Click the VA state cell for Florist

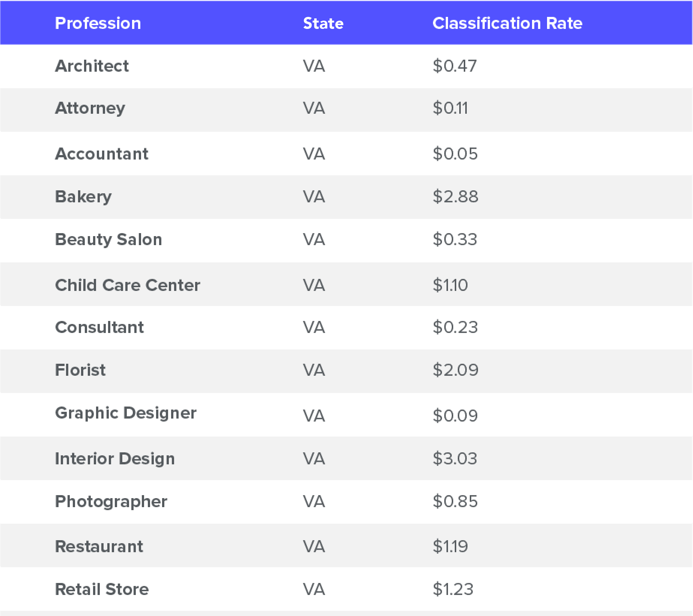(x=314, y=370)
